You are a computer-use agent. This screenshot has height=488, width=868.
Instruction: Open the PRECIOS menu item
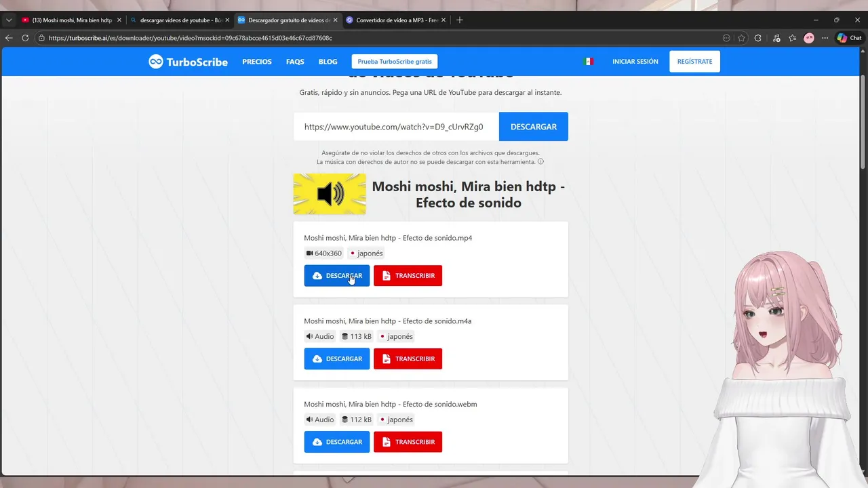(x=257, y=62)
